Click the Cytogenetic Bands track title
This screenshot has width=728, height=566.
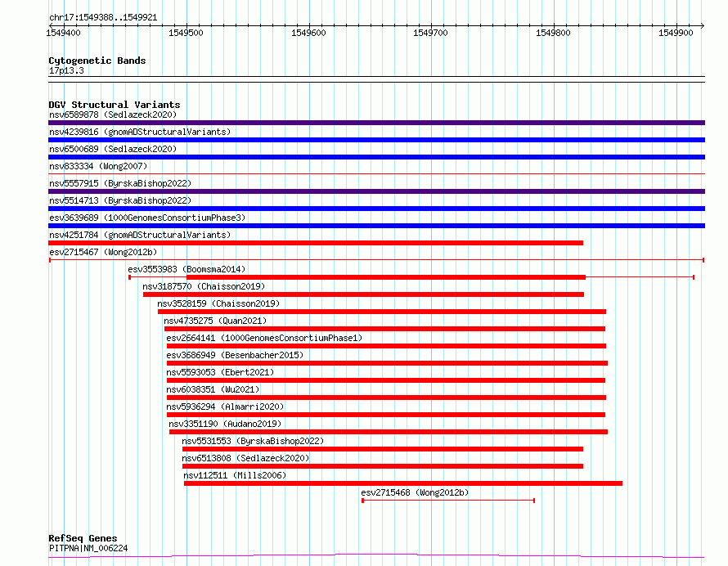[97, 61]
